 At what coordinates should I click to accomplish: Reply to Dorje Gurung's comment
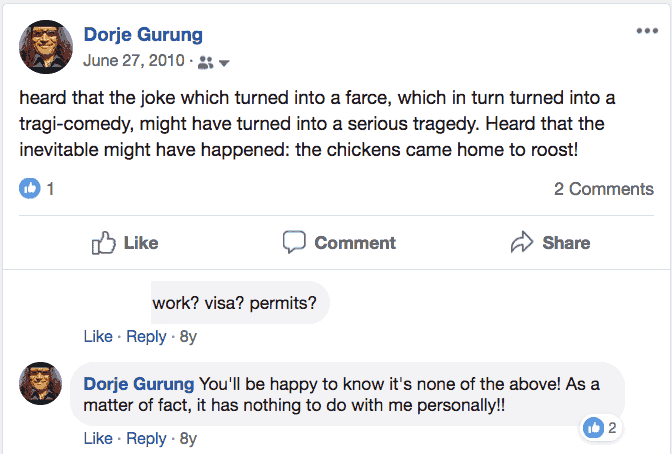[146, 438]
